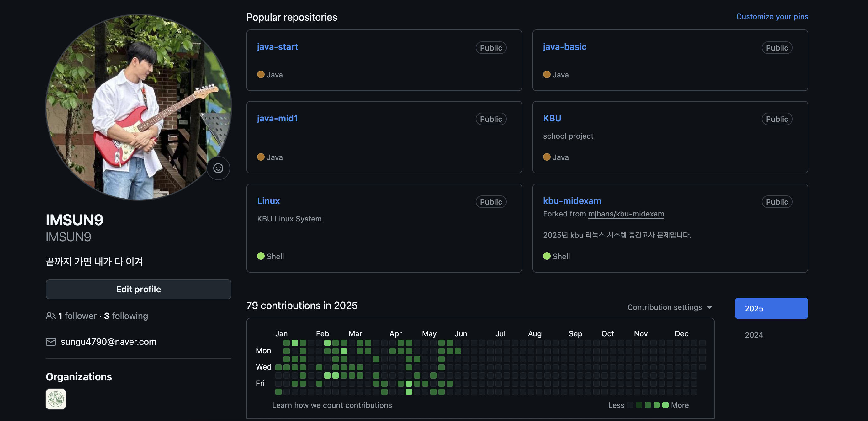868x421 pixels.
Task: Click the set status smiley icon
Action: [x=218, y=168]
